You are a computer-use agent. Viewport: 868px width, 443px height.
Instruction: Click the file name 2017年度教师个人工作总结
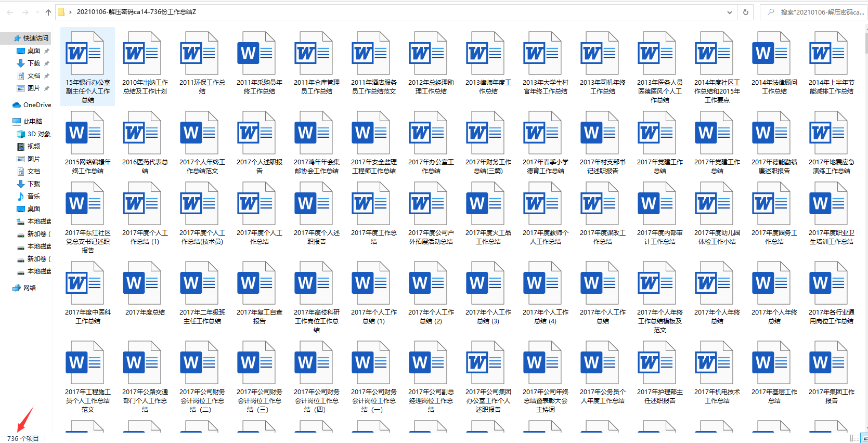pyautogui.click(x=546, y=237)
